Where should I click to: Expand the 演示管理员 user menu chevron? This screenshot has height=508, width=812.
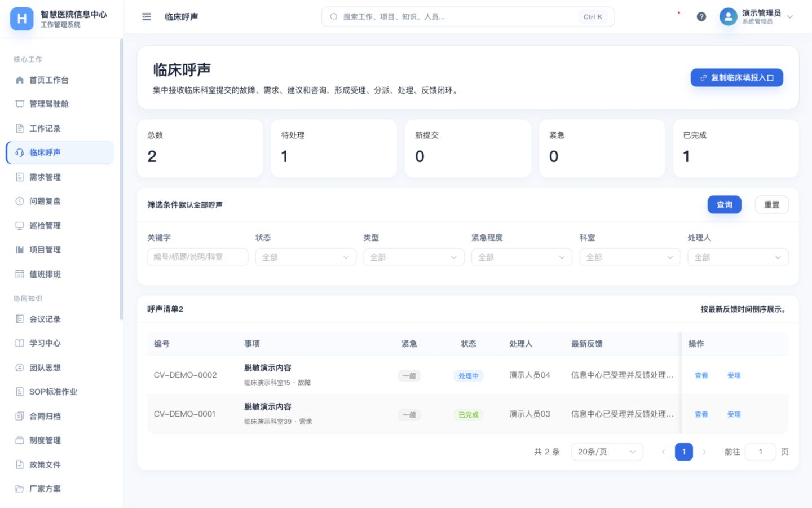(790, 17)
